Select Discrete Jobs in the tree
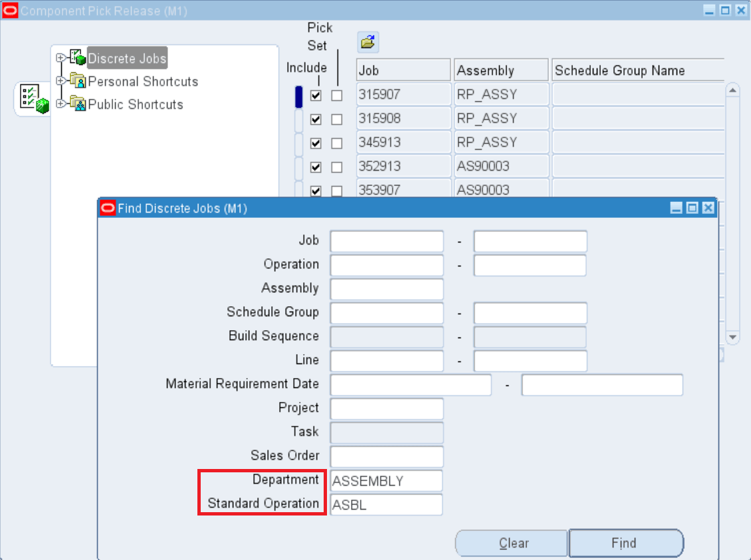The width and height of the screenshot is (751, 560). tap(128, 58)
